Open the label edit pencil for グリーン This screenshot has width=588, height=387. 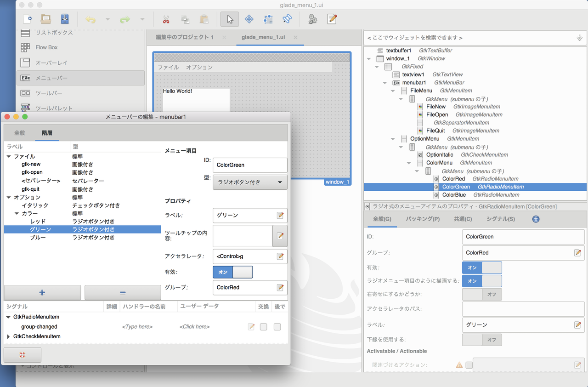[x=280, y=215]
